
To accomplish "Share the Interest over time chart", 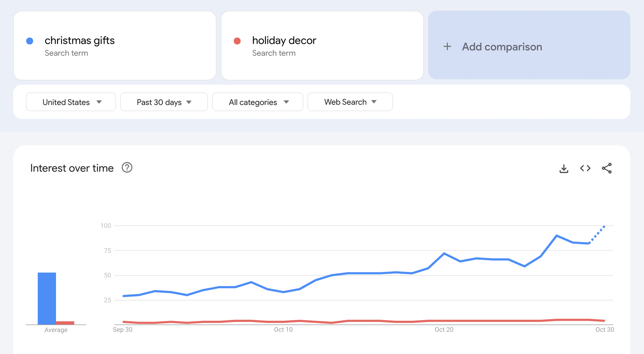I will click(x=607, y=168).
